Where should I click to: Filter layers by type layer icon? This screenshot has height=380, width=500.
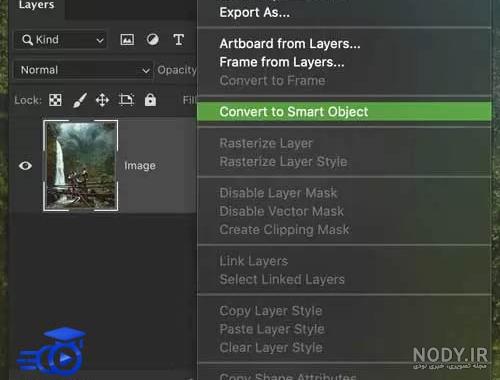[179, 40]
